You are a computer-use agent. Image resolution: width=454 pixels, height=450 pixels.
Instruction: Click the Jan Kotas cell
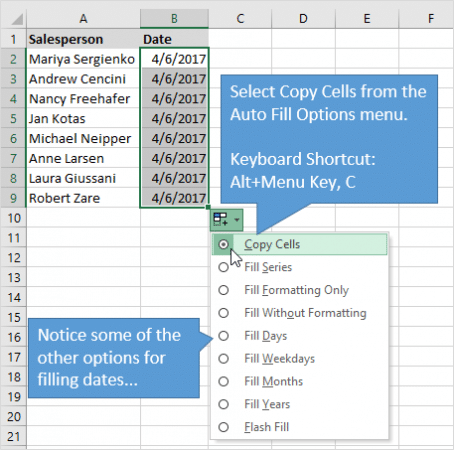[83, 119]
